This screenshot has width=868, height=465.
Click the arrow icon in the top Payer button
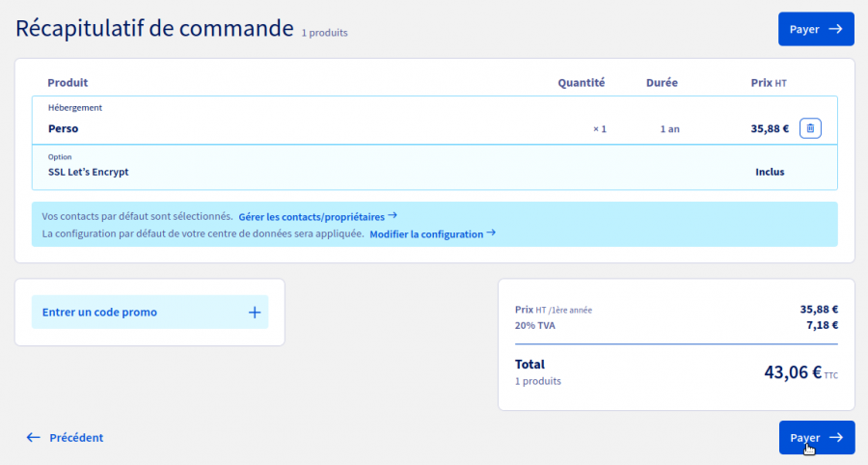tap(835, 29)
